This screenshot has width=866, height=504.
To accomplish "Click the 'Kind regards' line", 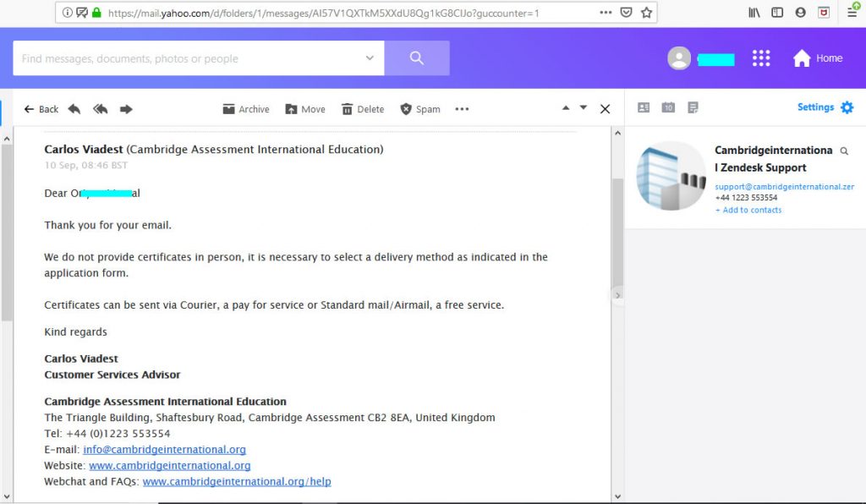I will pyautogui.click(x=75, y=331).
